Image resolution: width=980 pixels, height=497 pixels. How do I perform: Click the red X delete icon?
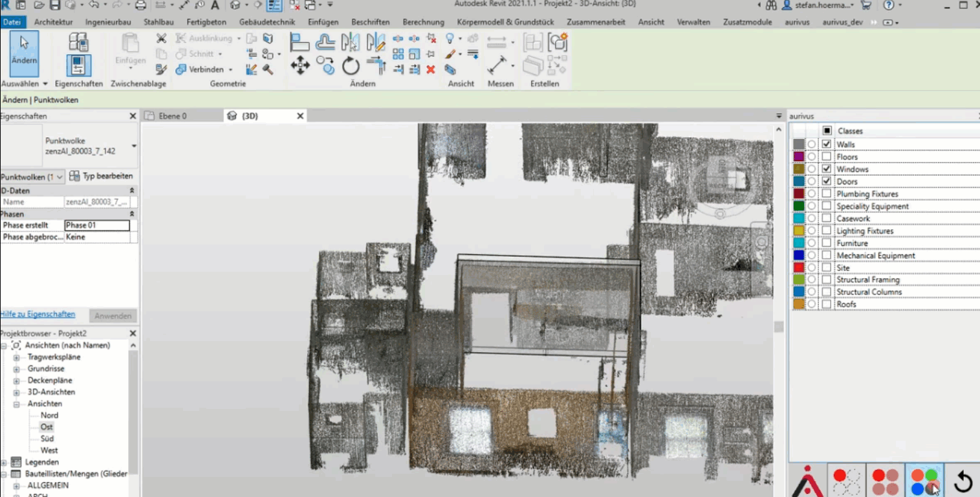(431, 69)
